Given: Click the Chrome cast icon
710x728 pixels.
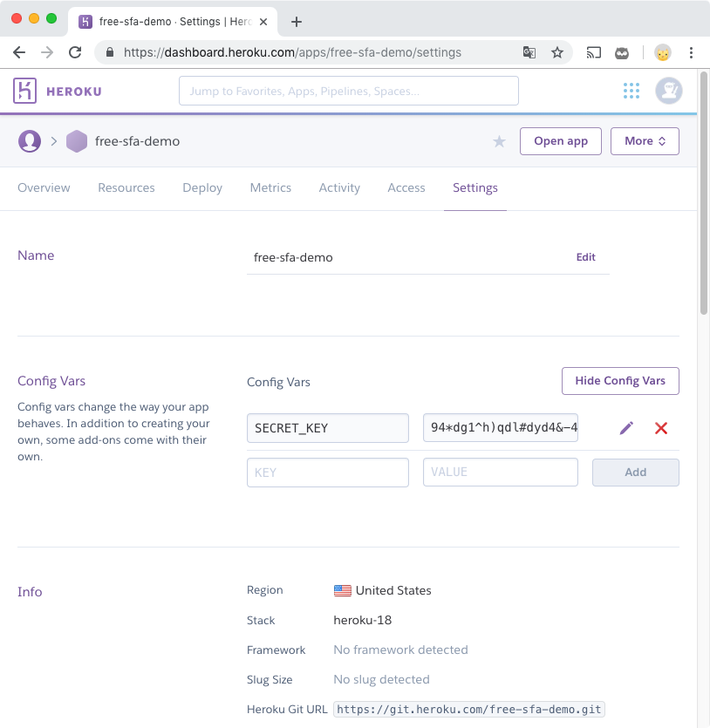Looking at the screenshot, I should point(594,52).
